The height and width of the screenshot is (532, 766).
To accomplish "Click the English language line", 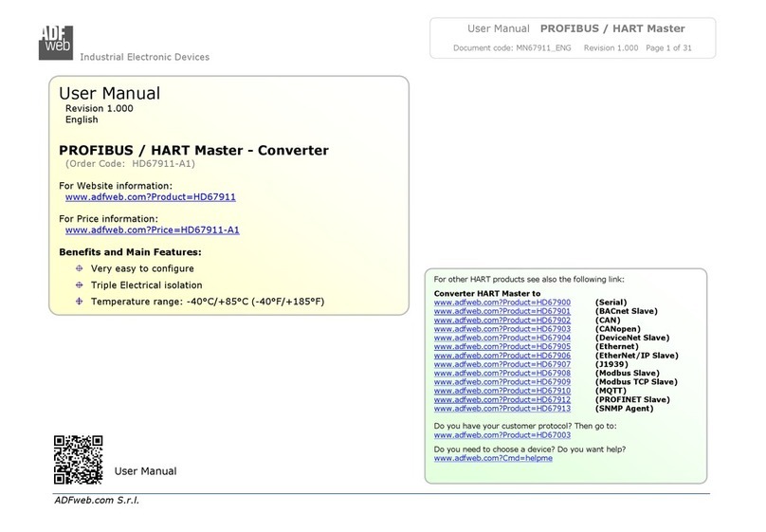I will (x=82, y=119).
